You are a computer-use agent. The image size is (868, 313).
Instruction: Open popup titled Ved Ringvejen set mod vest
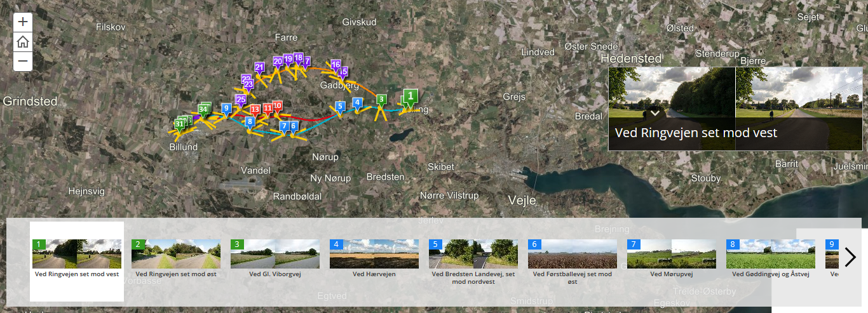696,133
